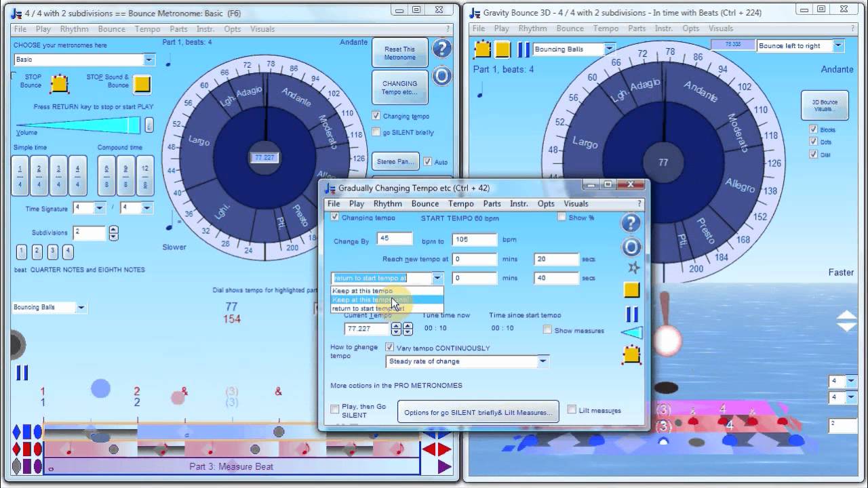Pause playback from the tempo dialog
868x488 pixels.
point(632,314)
